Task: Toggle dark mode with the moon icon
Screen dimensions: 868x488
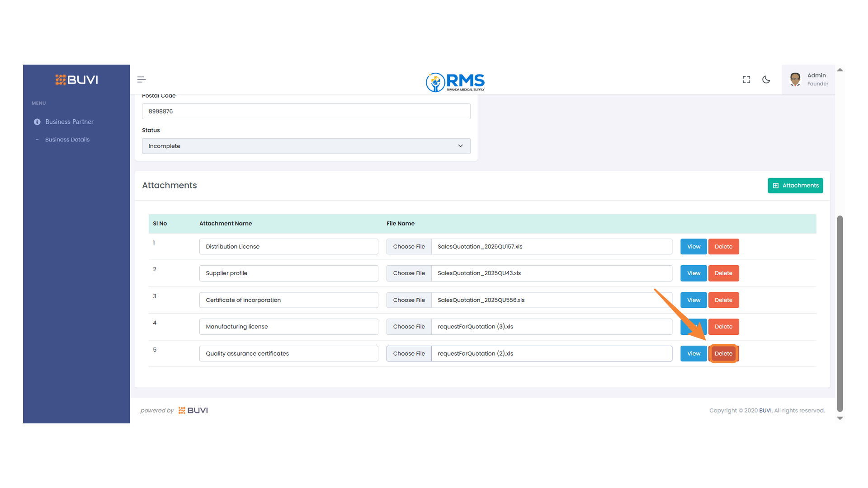Action: (x=766, y=80)
